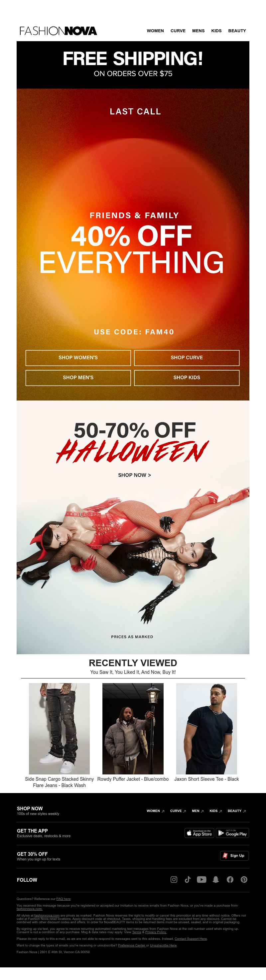Get the app on Google Play badge

point(232,833)
